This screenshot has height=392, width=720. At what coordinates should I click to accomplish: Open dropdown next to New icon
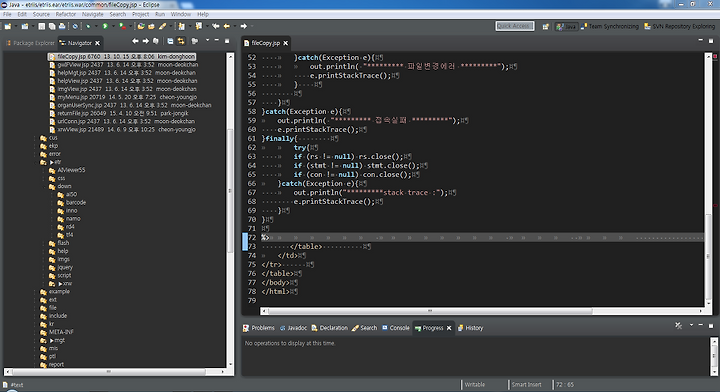[x=16, y=27]
